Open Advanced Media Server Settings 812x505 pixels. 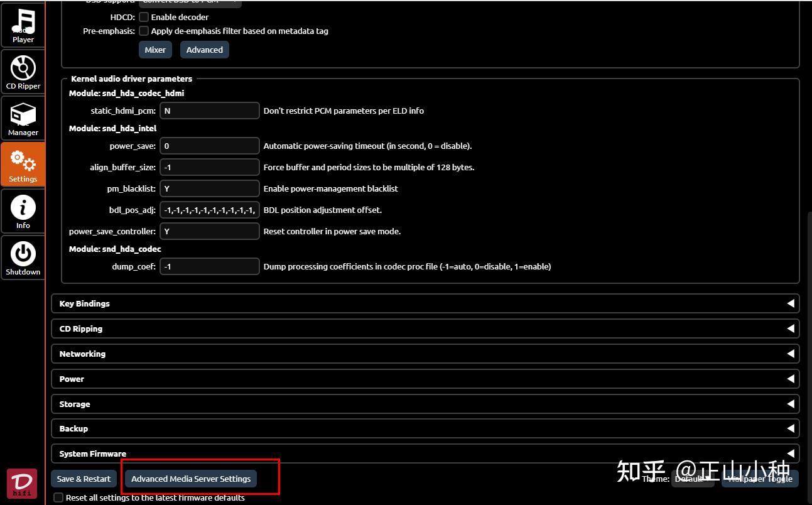click(190, 478)
